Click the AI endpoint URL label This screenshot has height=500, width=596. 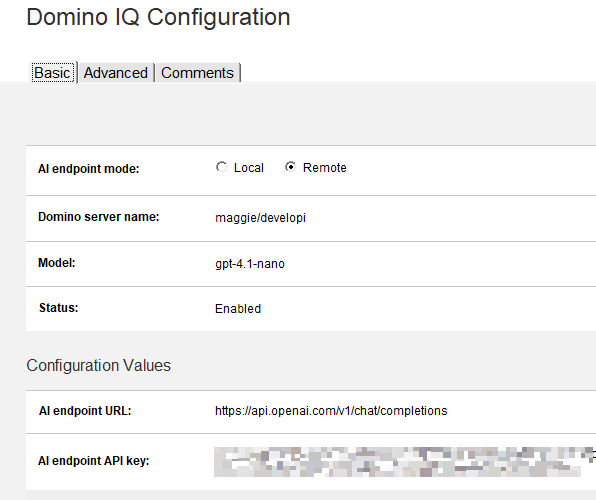85,411
